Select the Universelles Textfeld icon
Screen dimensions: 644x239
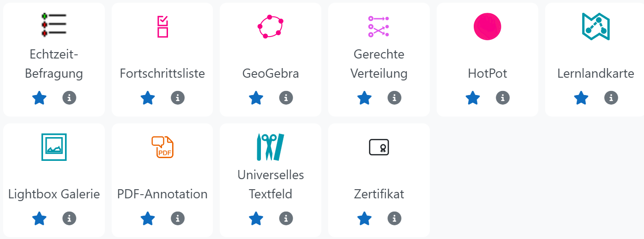tap(271, 147)
